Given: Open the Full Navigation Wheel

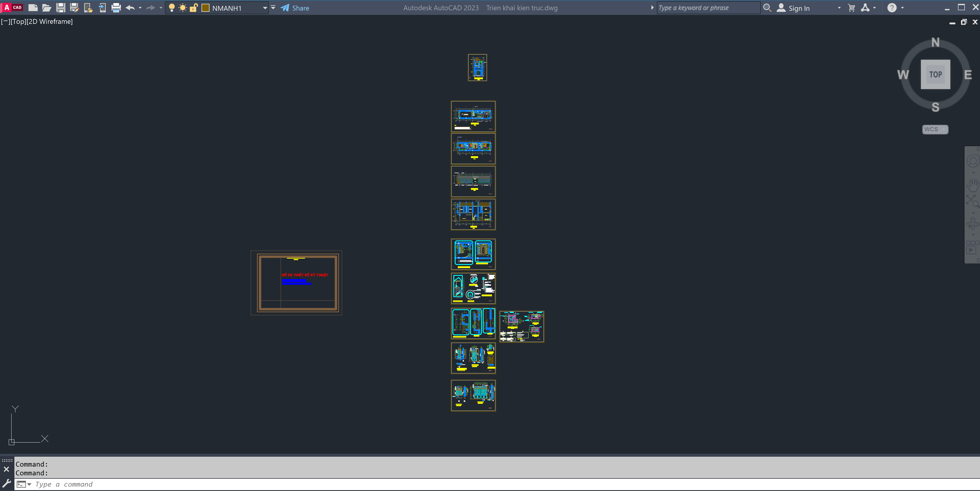Looking at the screenshot, I should [973, 161].
